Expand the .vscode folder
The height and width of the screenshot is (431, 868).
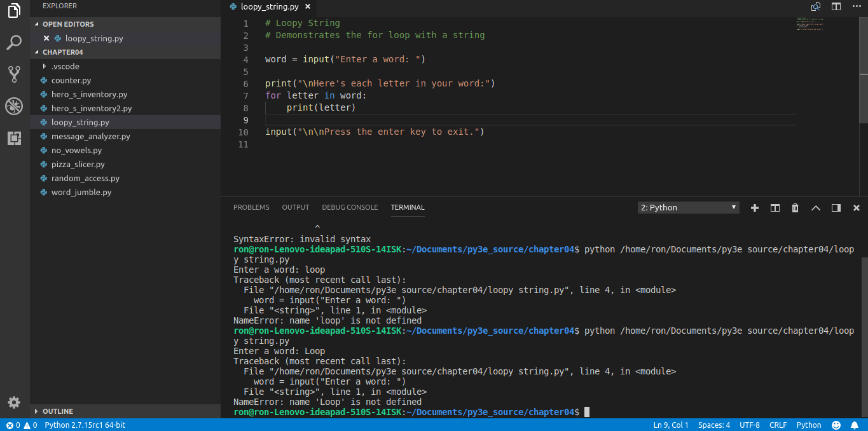coord(65,66)
